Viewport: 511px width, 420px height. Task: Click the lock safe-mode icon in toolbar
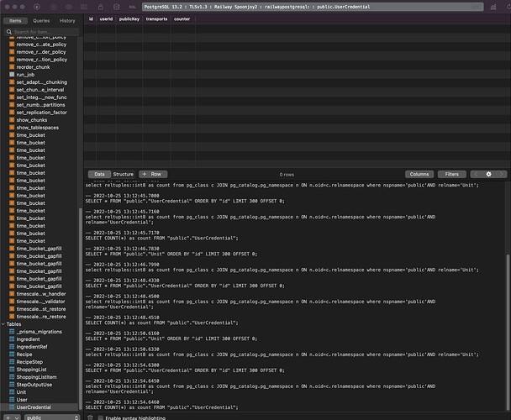(x=100, y=7)
